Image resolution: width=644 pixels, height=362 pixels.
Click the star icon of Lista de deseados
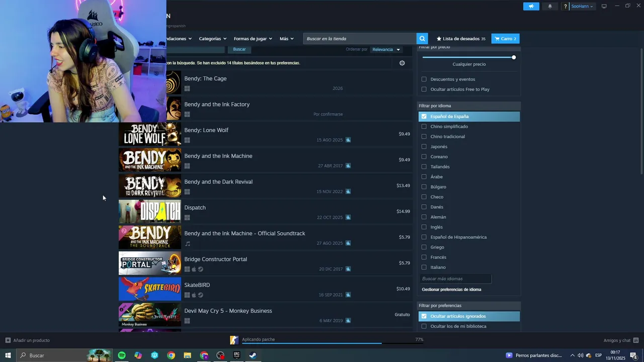tap(439, 39)
